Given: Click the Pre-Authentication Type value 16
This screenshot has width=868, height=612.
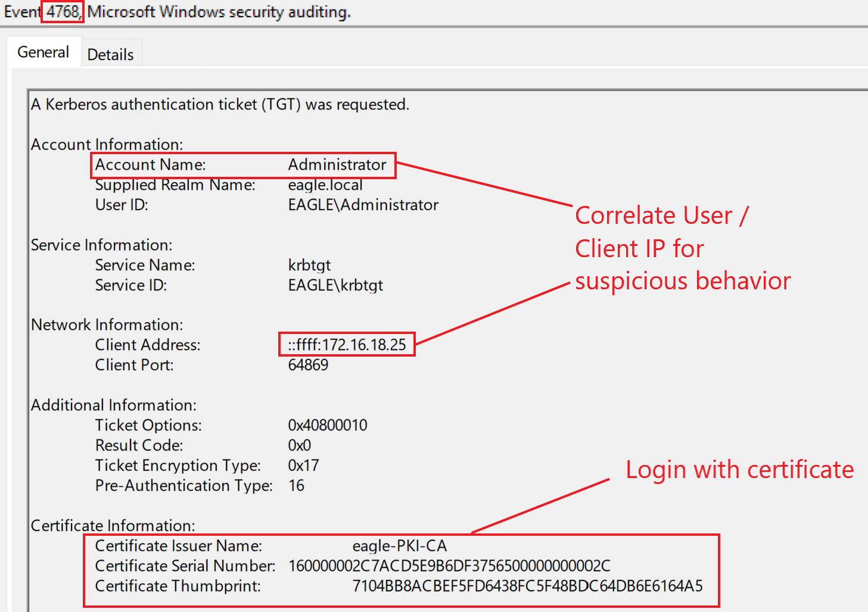Looking at the screenshot, I should 296,486.
